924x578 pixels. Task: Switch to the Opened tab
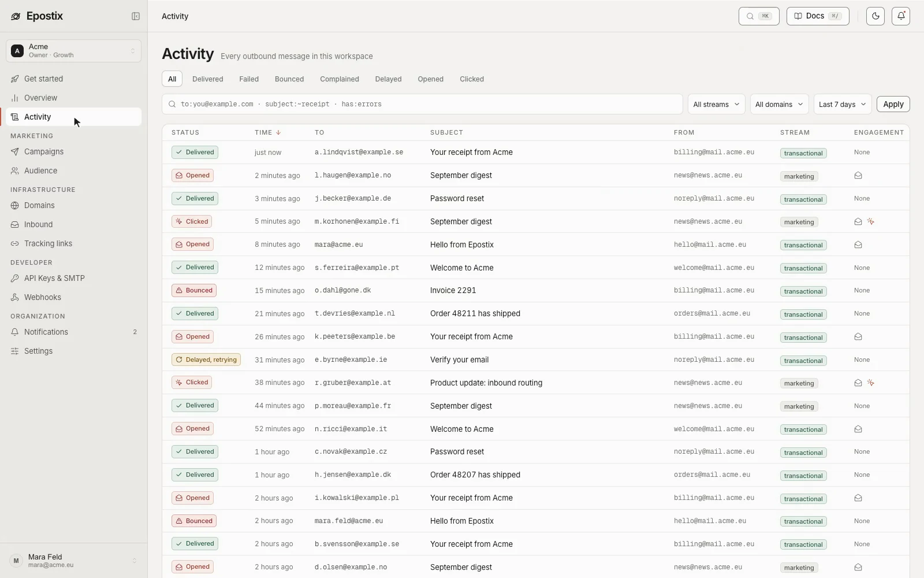(431, 79)
